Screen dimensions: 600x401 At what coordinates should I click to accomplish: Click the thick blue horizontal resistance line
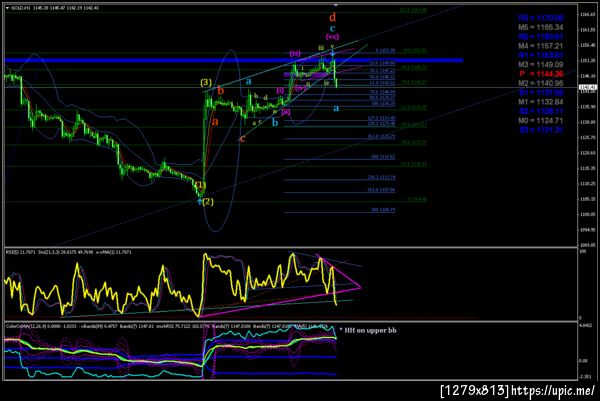click(233, 60)
